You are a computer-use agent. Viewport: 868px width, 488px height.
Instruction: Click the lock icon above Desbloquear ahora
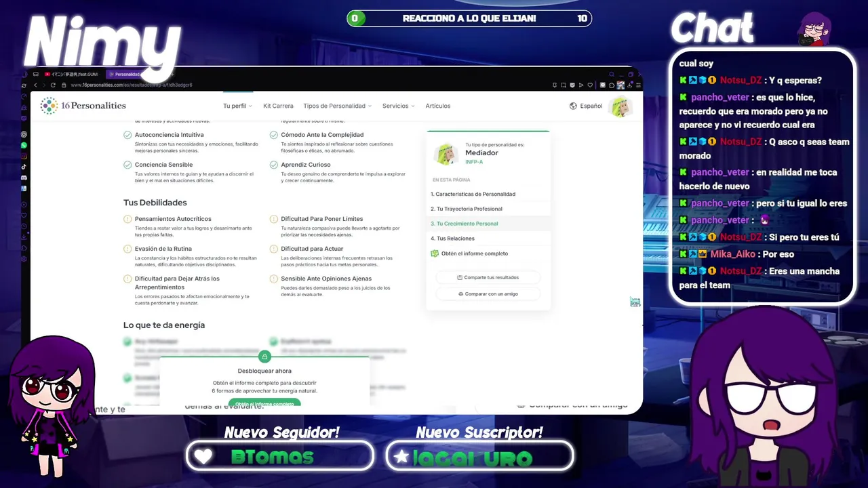[x=264, y=357]
